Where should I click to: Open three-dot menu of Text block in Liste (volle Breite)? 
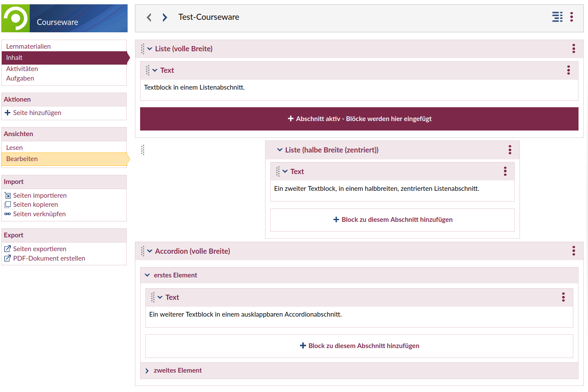coord(569,70)
